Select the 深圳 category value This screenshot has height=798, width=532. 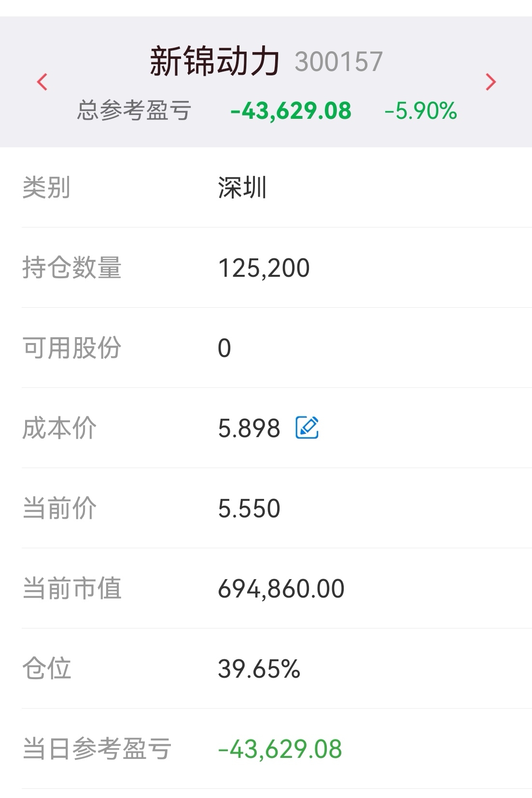242,187
